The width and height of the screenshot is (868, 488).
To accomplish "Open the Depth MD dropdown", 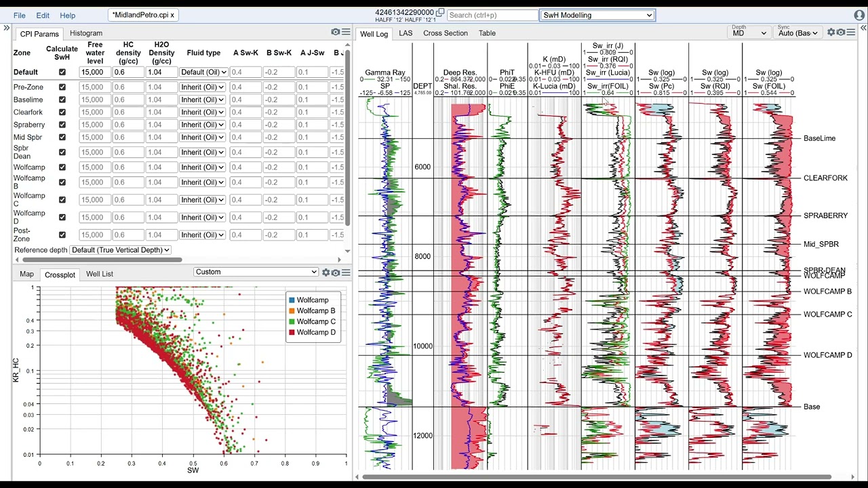I will pyautogui.click(x=749, y=33).
